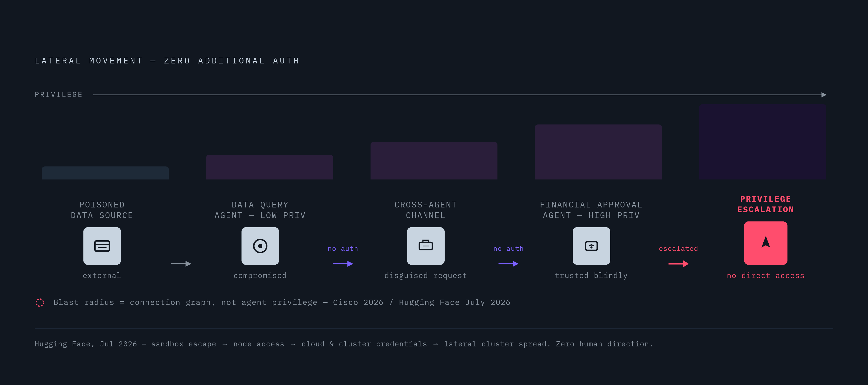The width and height of the screenshot is (868, 385).
Task: Click the slate privilege bar above Poisoned Data Source
Action: coord(105,173)
